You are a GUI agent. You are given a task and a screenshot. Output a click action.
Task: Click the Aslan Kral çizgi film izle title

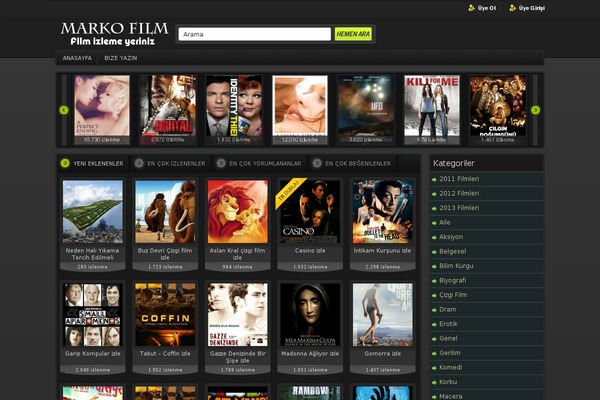(237, 254)
